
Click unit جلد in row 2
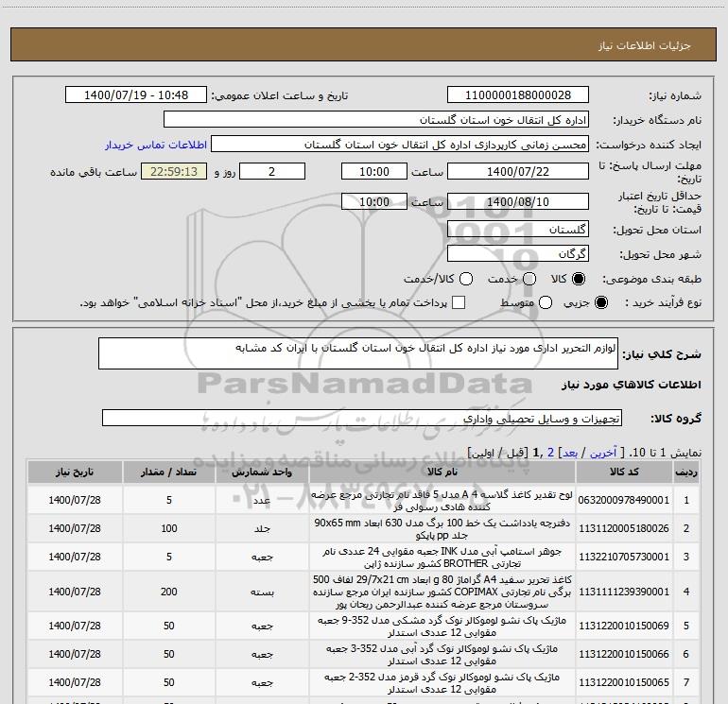pos(262,529)
